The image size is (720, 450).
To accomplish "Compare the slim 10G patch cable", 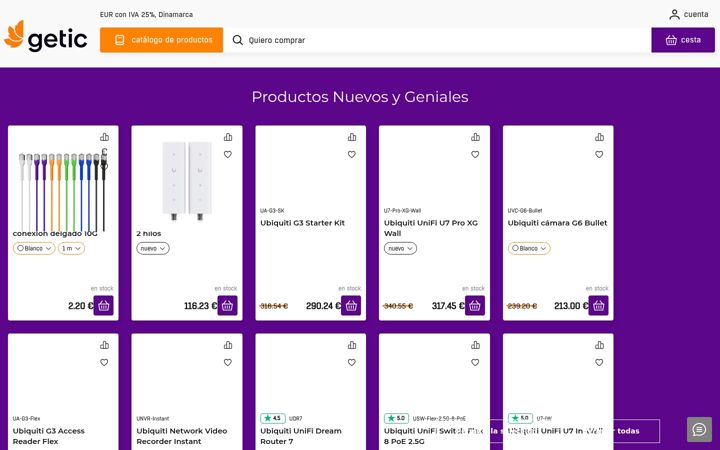I will (x=105, y=137).
